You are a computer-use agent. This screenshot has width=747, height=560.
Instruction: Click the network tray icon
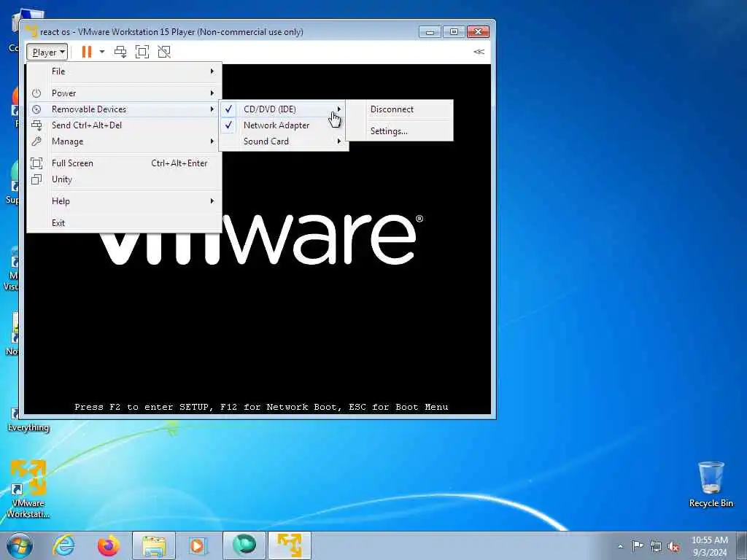[656, 547]
